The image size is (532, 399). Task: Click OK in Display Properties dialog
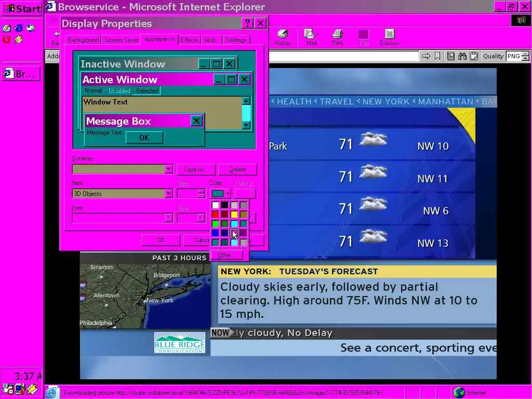[161, 240]
